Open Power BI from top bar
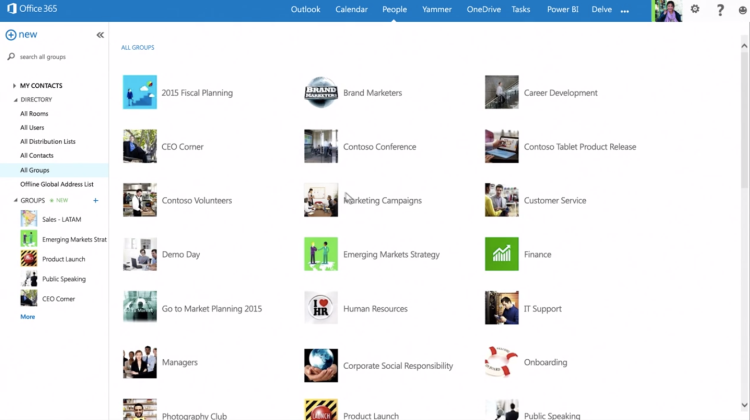Image resolution: width=750 pixels, height=420 pixels. (x=562, y=9)
